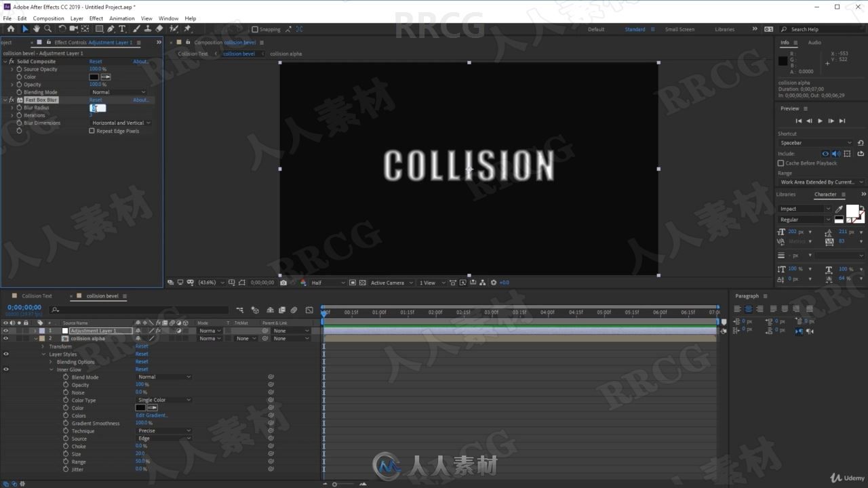Toggle the transparency grid in viewer
This screenshot has width=868, height=488.
click(362, 283)
